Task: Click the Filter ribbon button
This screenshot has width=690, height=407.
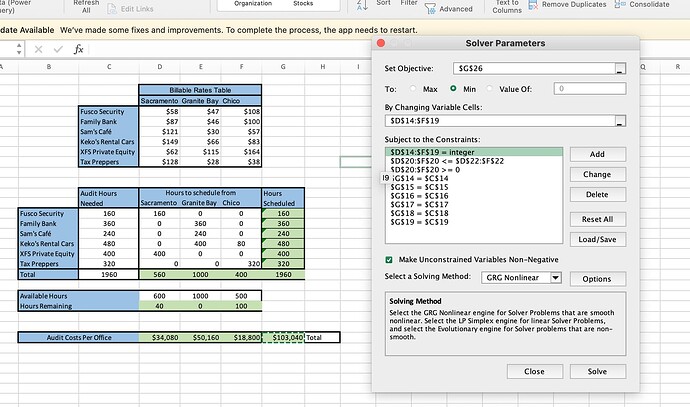Action: tap(409, 3)
